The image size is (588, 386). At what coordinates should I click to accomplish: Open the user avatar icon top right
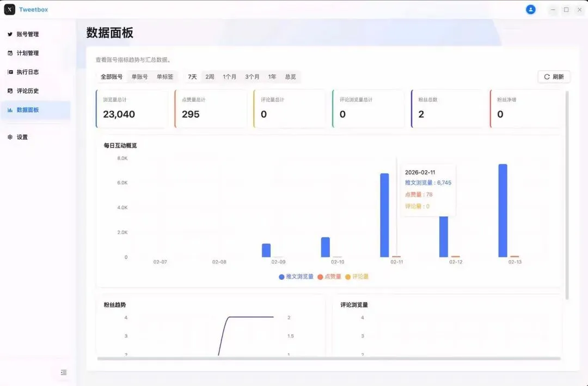[x=530, y=9]
